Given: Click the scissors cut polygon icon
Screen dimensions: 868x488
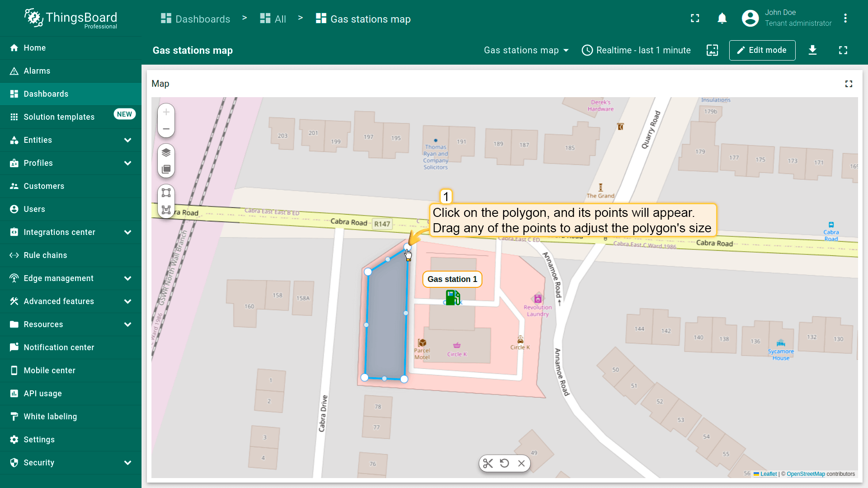Looking at the screenshot, I should point(488,463).
